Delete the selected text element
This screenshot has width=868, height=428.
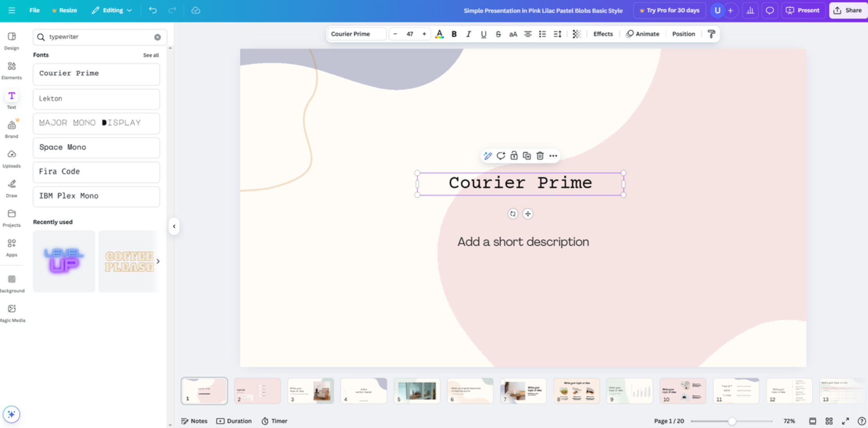click(540, 155)
